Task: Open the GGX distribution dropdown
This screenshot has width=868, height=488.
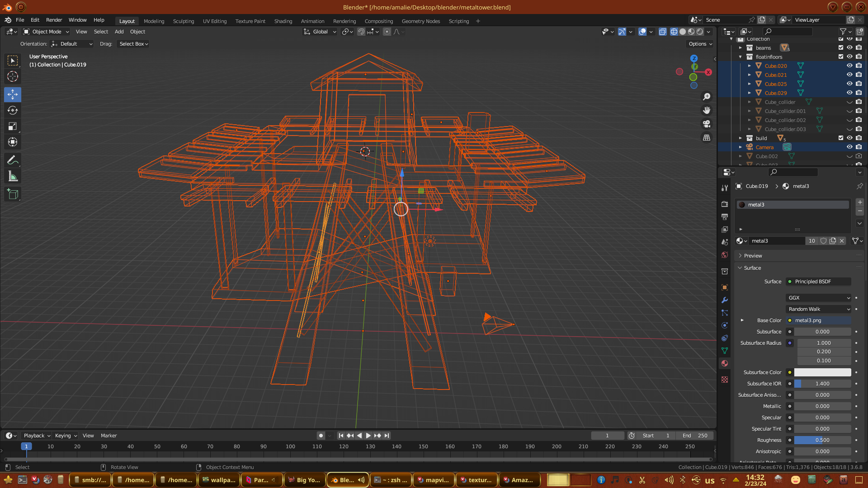Action: 819,298
